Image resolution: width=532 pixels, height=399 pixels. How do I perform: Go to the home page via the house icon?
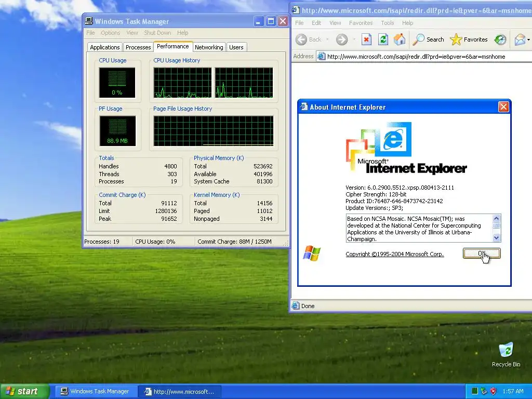(x=400, y=39)
